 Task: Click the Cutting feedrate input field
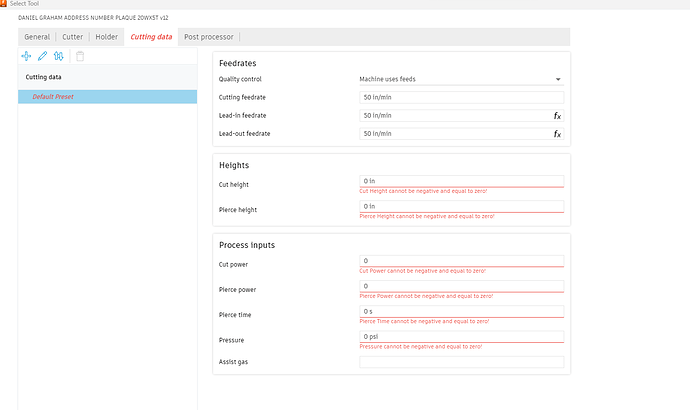(x=461, y=98)
